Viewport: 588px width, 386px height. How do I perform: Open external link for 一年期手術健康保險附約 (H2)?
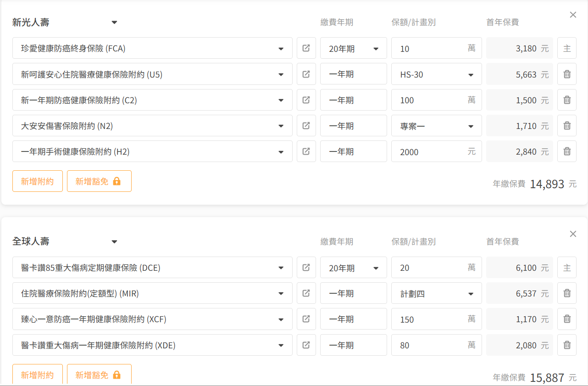point(306,151)
